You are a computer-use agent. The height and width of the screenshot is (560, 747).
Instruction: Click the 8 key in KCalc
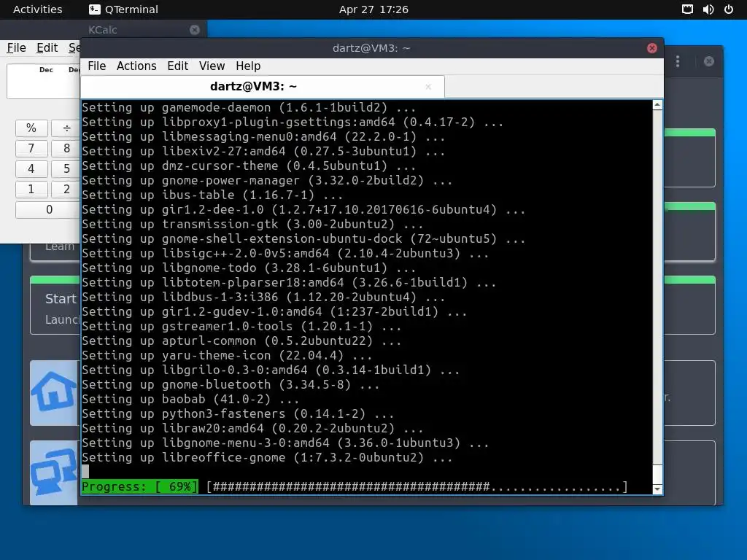coord(66,149)
